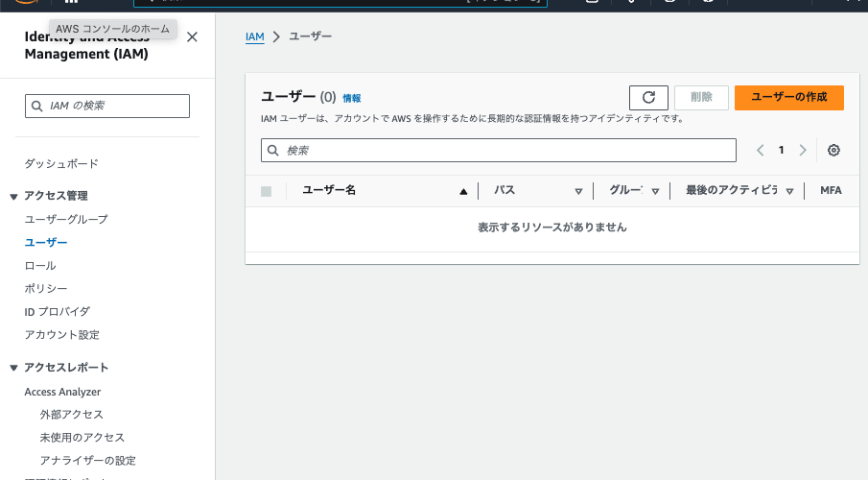The height and width of the screenshot is (480, 868).
Task: Open ロール in the sidebar
Action: [x=40, y=266]
